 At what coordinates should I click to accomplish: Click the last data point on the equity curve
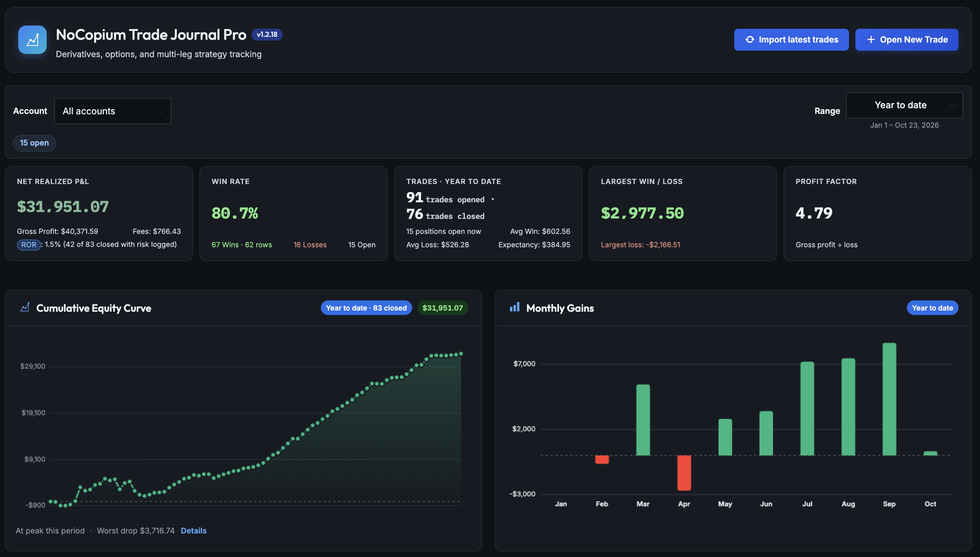coord(461,354)
